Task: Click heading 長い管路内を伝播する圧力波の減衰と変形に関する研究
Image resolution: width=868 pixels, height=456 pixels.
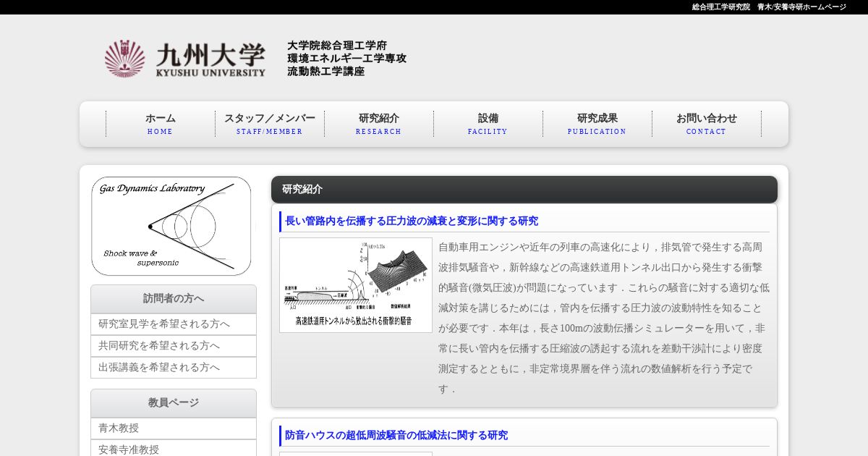Action: [412, 221]
